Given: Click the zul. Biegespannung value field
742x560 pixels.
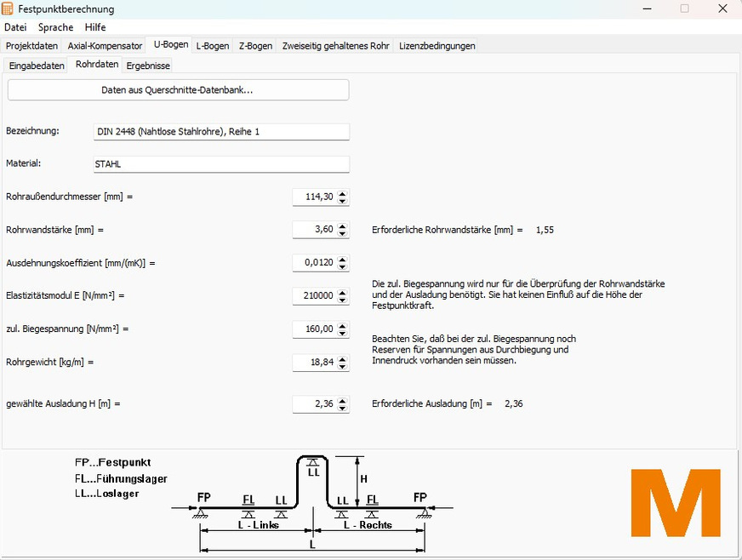Looking at the screenshot, I should pos(314,329).
